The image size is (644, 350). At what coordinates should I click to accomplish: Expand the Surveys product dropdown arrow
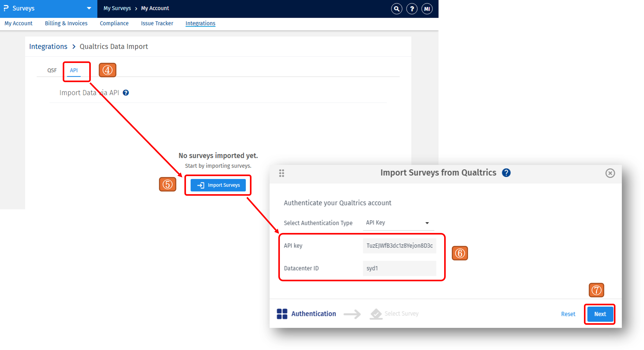pos(89,8)
